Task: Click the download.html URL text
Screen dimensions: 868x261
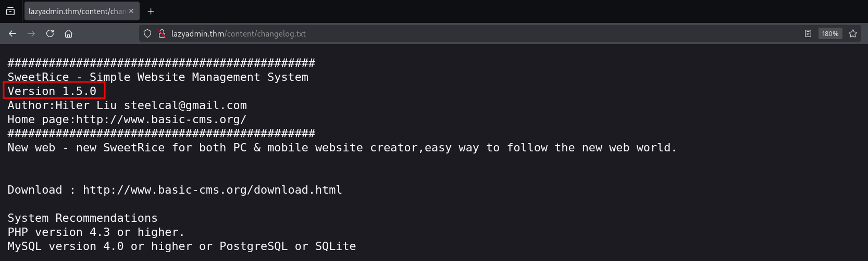Action: 212,189
